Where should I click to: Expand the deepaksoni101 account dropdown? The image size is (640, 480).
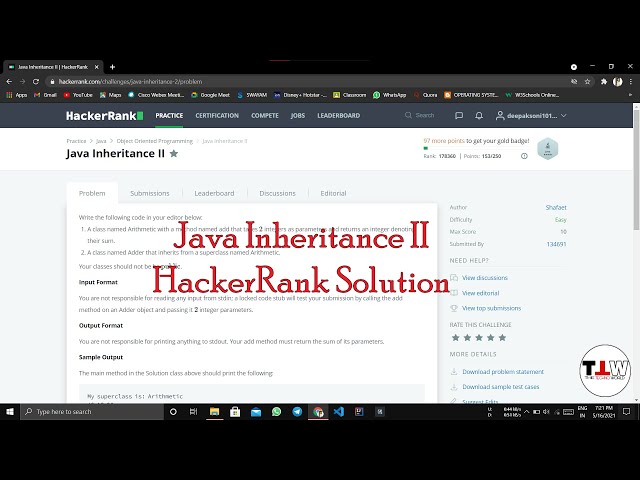pos(531,116)
